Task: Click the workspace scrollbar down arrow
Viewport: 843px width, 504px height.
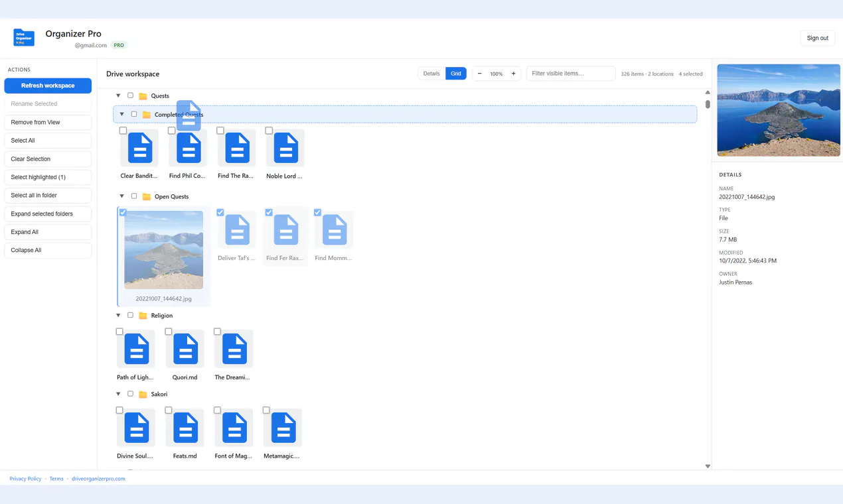Action: coord(708,466)
